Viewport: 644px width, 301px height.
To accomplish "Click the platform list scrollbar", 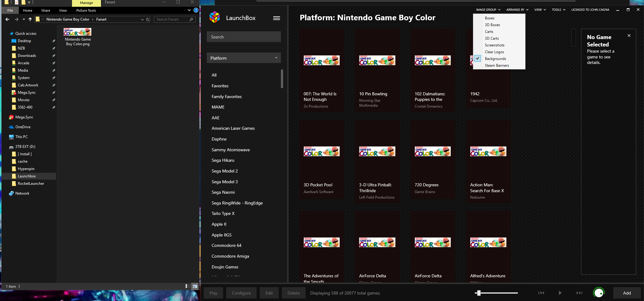I will [282, 79].
